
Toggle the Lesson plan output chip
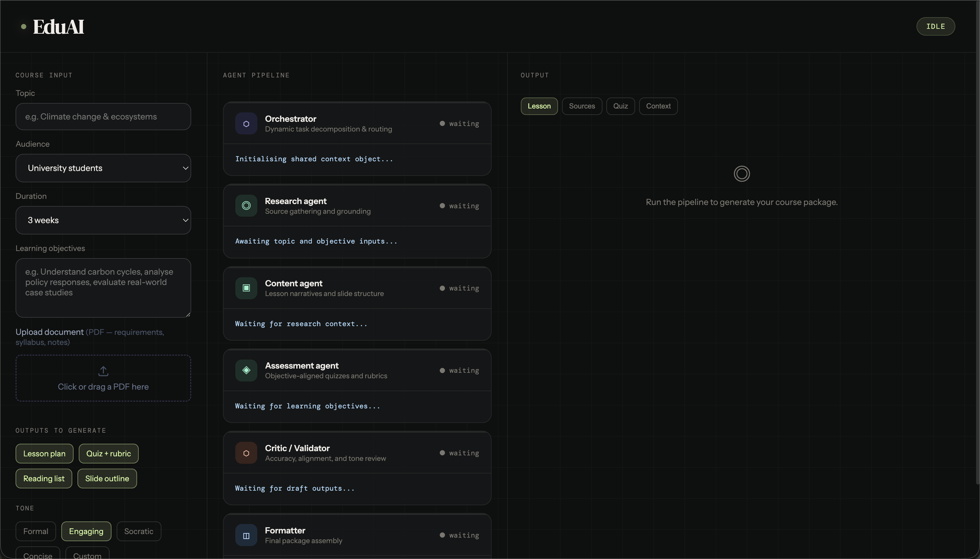44,453
